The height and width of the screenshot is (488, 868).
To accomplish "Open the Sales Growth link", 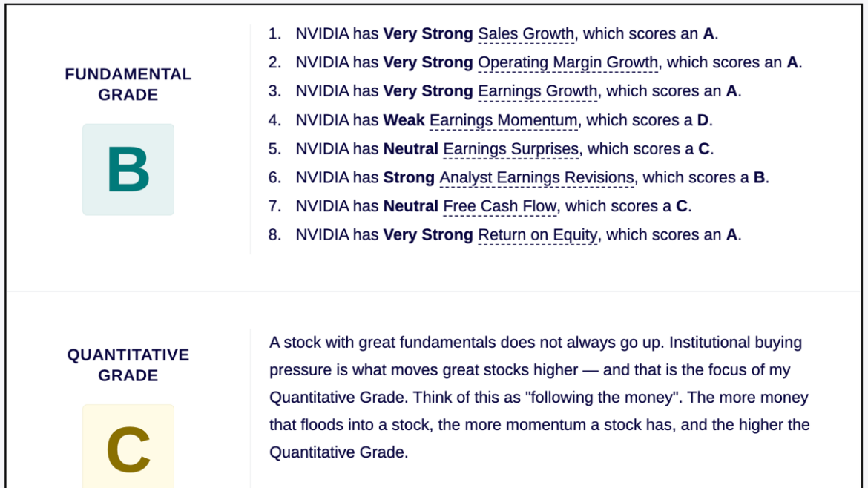I will click(526, 34).
